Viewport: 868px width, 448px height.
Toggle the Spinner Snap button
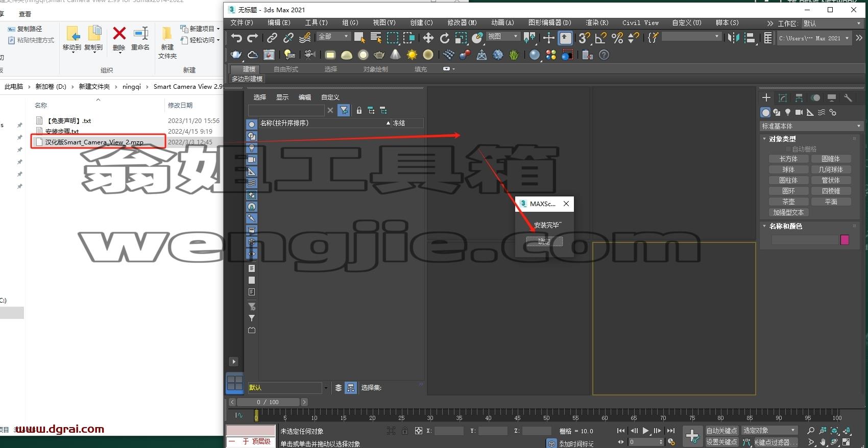pos(634,38)
